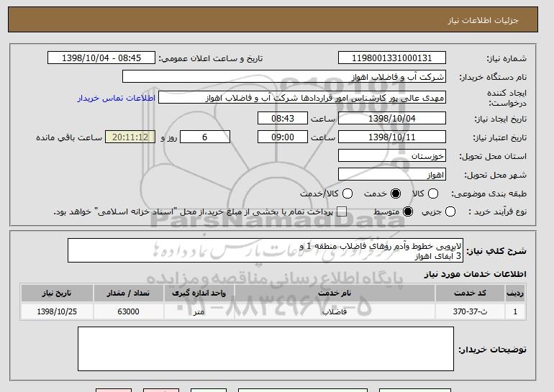
Task: Click the public announcement date field 1398/10/04 - 08:45
Action: click(101, 58)
